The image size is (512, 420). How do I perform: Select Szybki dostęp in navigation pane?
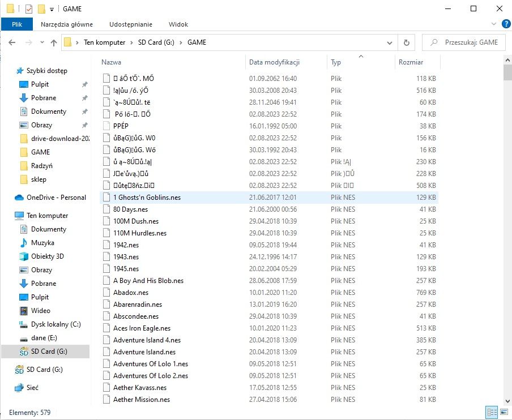click(x=46, y=71)
